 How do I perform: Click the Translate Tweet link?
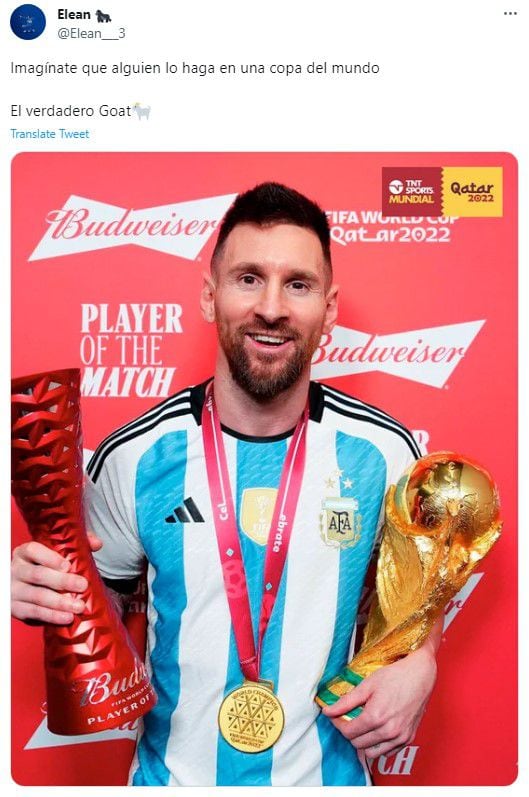pyautogui.click(x=50, y=134)
